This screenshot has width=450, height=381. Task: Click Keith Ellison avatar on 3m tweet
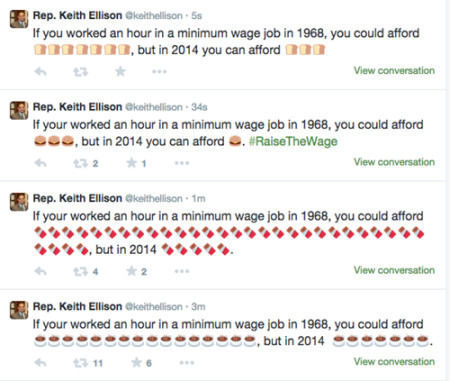[x=19, y=310]
